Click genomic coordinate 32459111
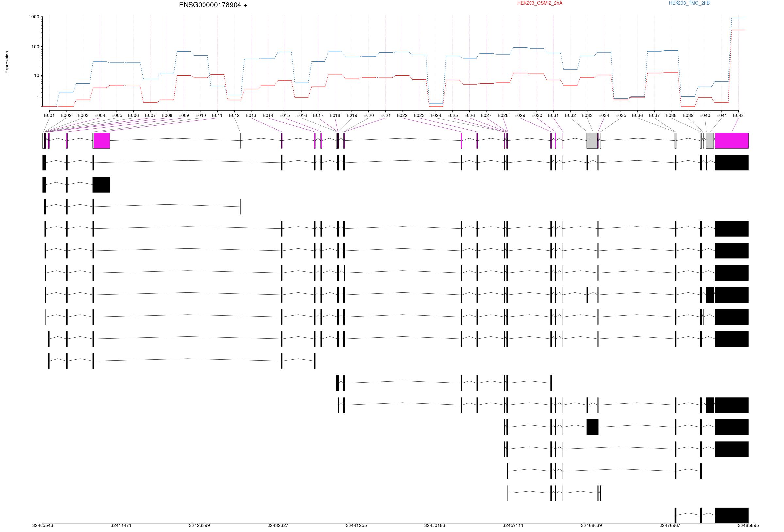 point(513,525)
